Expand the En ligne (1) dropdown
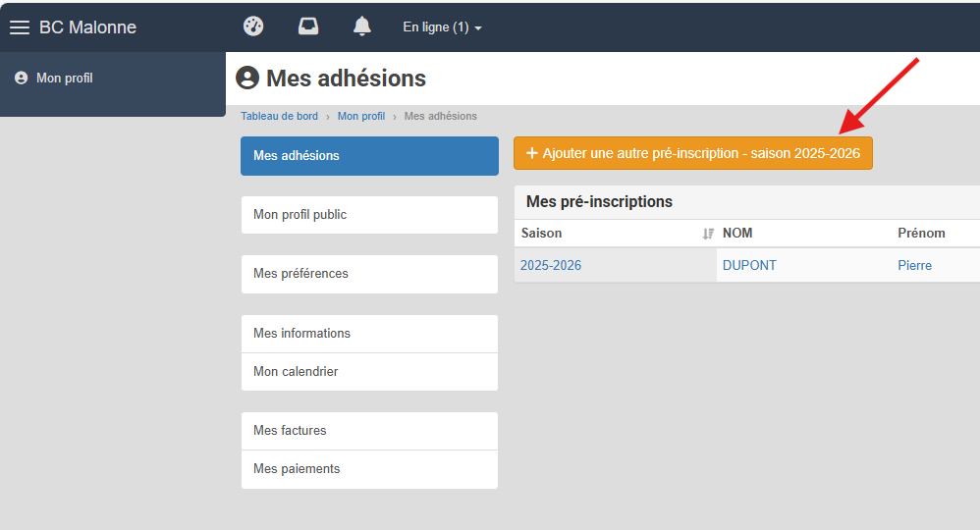The image size is (980, 530). tap(442, 27)
